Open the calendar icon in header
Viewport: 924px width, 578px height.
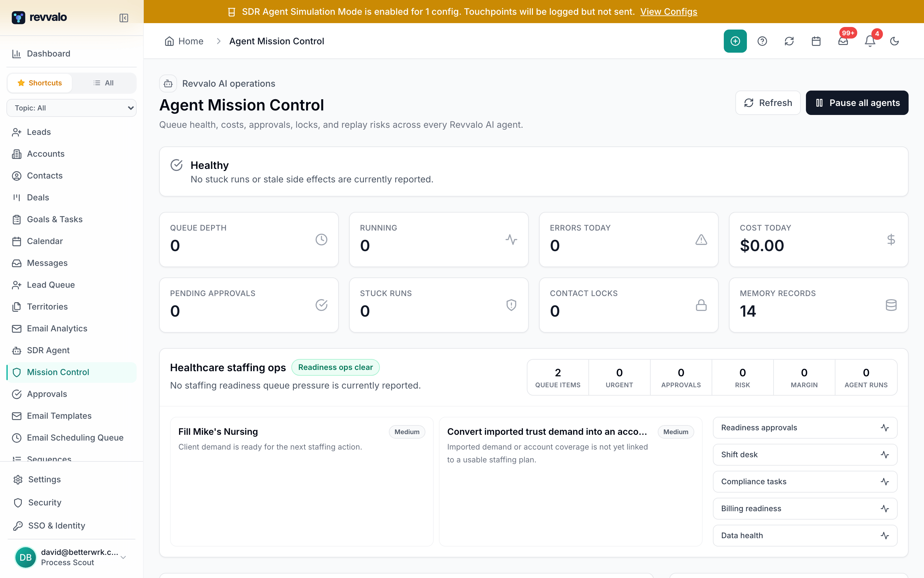coord(816,41)
